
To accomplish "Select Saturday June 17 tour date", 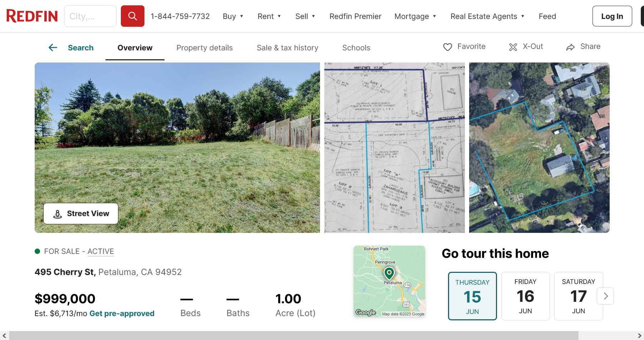I will point(578,296).
